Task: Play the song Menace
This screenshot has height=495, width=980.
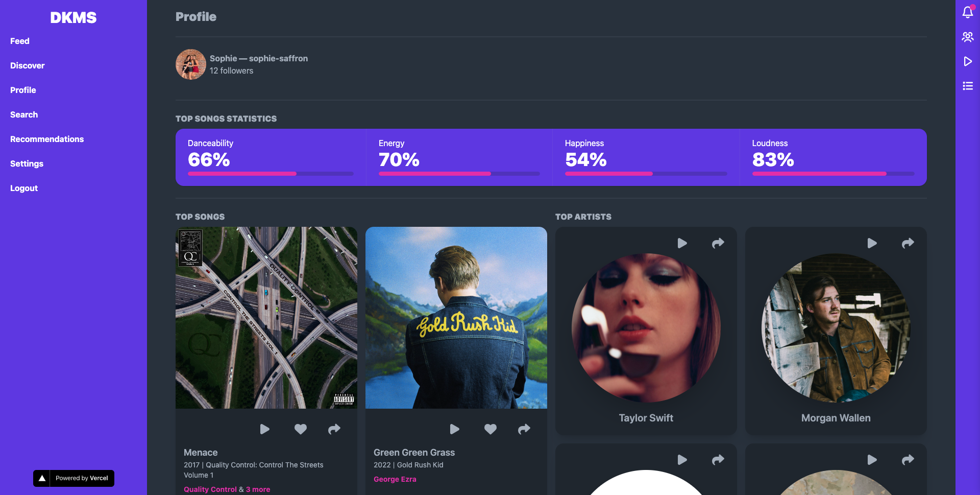Action: [x=264, y=429]
